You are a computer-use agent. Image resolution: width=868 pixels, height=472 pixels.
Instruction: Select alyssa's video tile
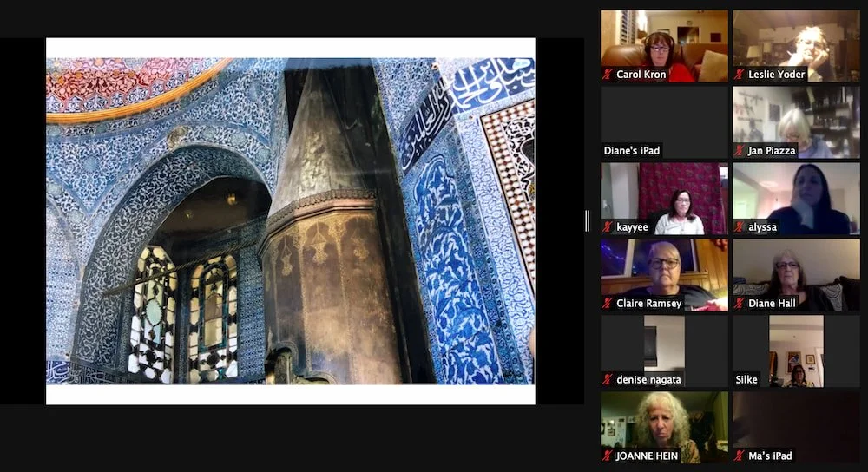click(796, 199)
